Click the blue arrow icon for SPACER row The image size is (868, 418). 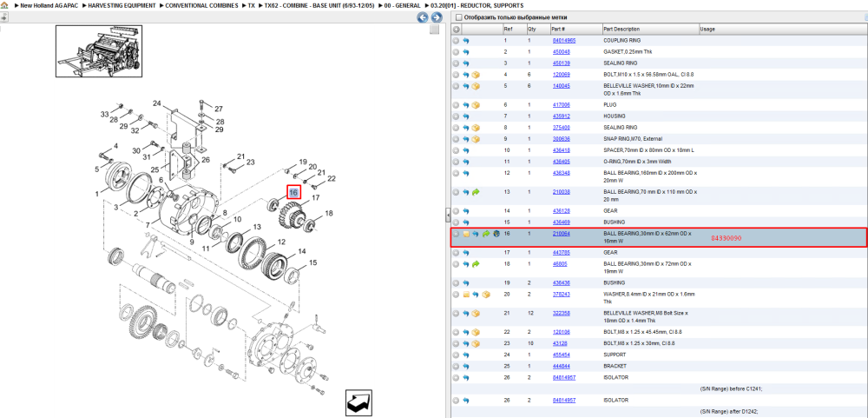point(466,150)
